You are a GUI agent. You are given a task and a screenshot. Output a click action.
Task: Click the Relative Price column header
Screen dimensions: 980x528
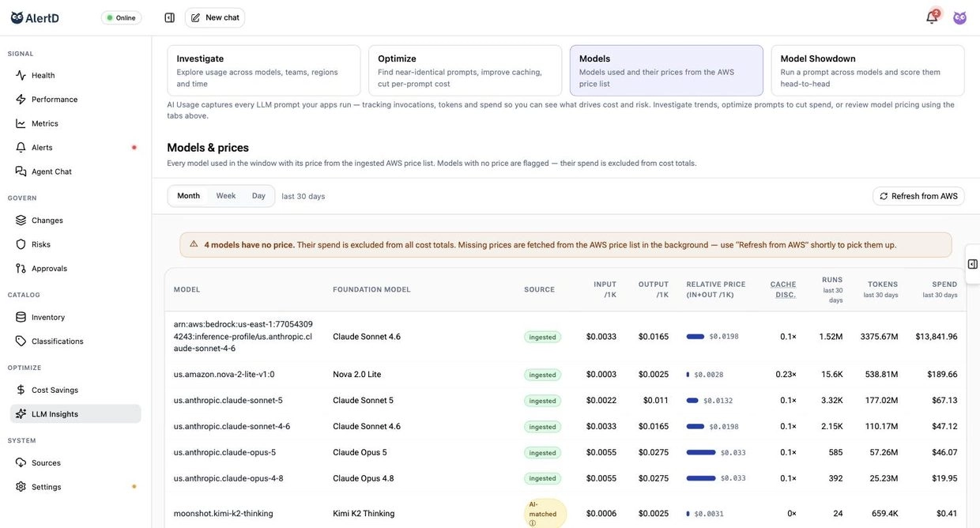[x=716, y=289]
